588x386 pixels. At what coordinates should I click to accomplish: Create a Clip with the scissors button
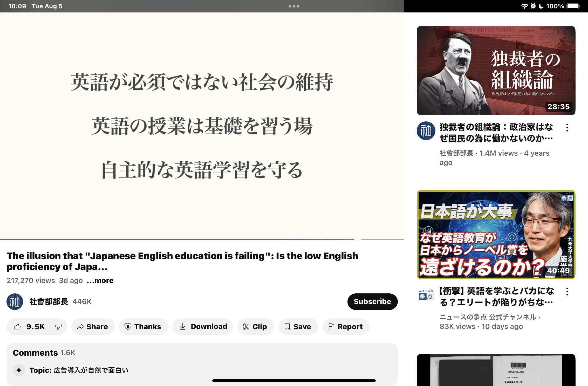point(255,327)
